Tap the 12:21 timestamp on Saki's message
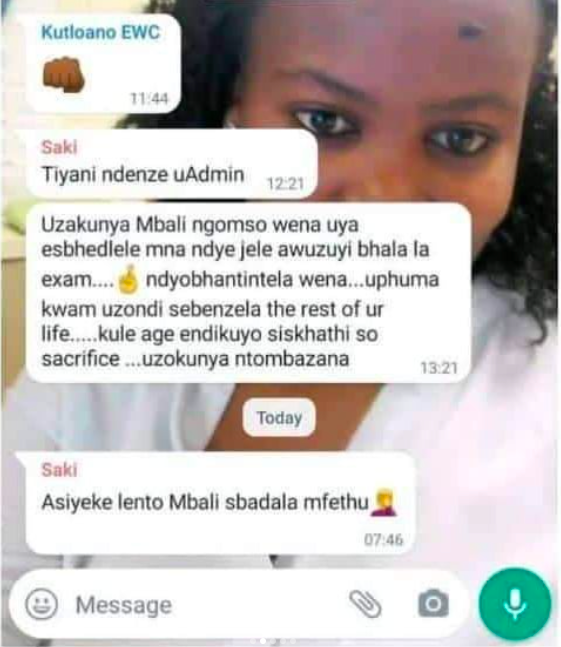This screenshot has height=647, width=561. [x=285, y=183]
